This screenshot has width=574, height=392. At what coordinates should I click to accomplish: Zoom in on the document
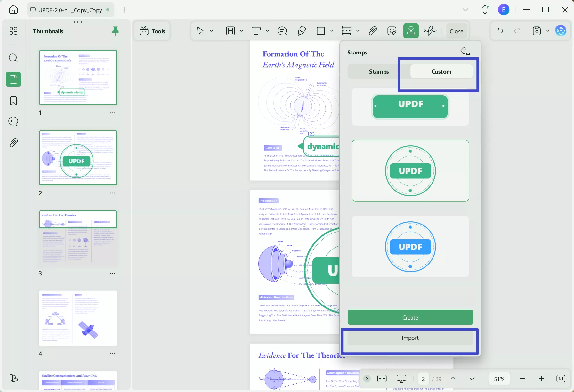click(x=541, y=379)
